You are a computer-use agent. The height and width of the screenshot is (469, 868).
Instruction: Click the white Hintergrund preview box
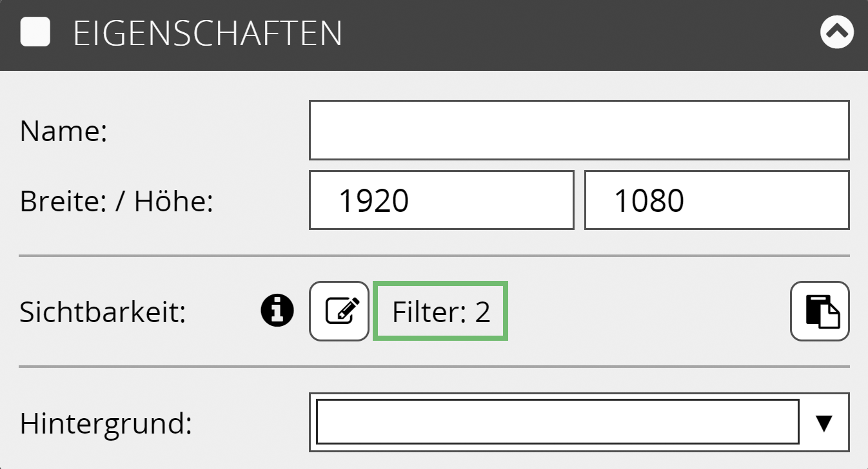pyautogui.click(x=557, y=423)
